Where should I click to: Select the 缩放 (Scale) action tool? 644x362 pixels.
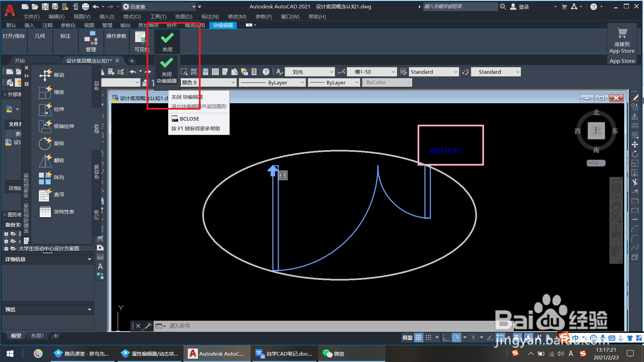(51, 92)
